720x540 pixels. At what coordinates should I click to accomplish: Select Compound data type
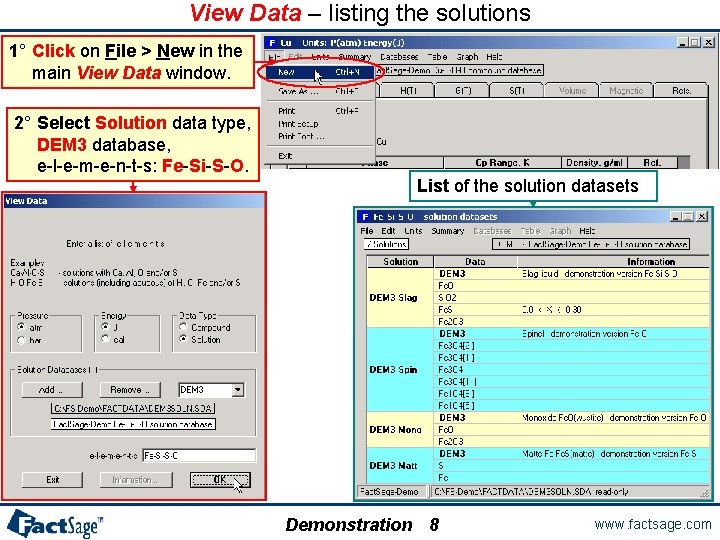(x=183, y=327)
